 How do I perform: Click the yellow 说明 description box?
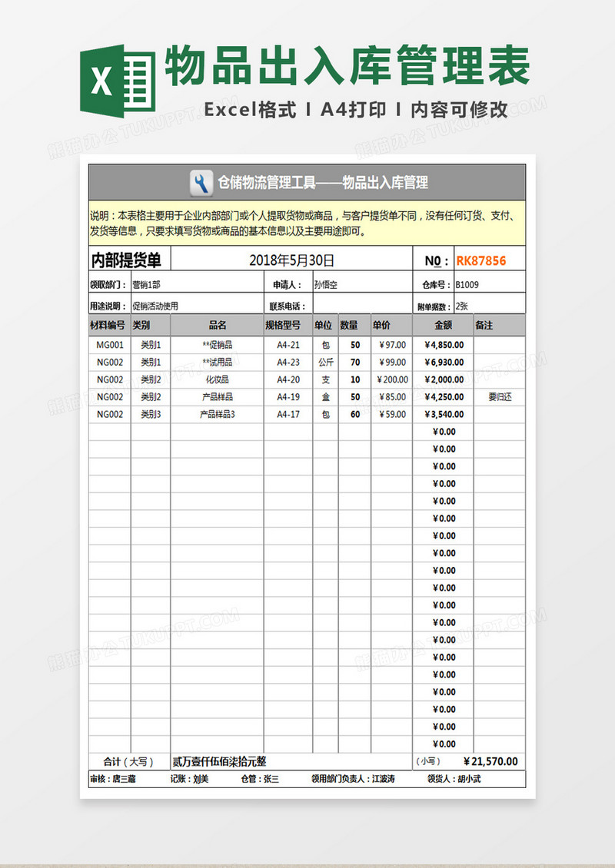pos(307,223)
